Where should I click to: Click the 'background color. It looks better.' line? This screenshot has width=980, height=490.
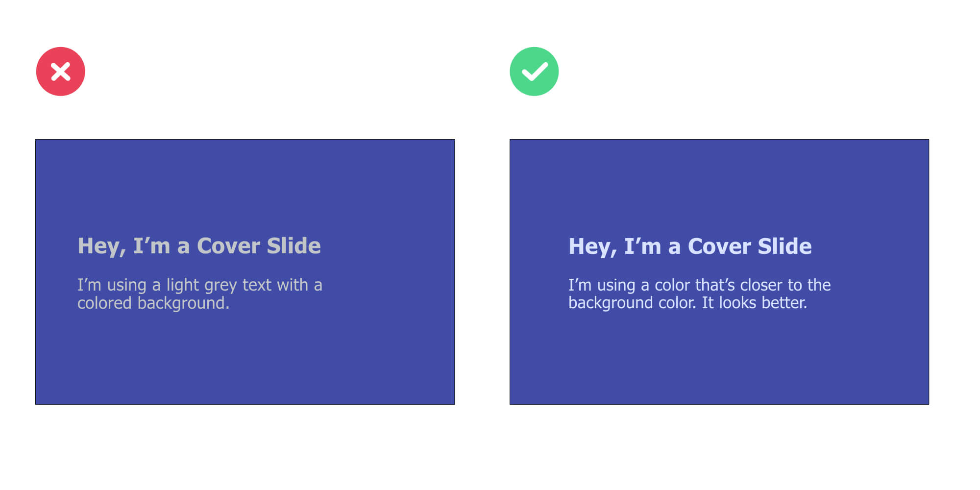687,303
